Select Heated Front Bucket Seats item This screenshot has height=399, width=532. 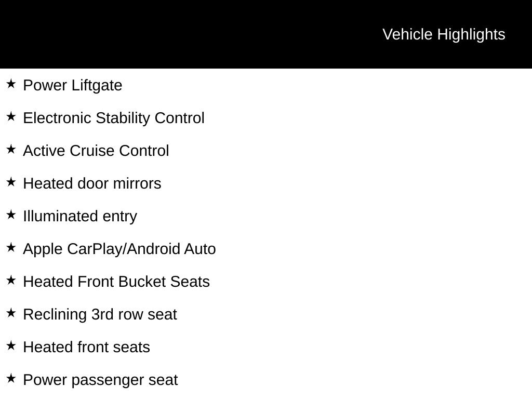click(116, 282)
